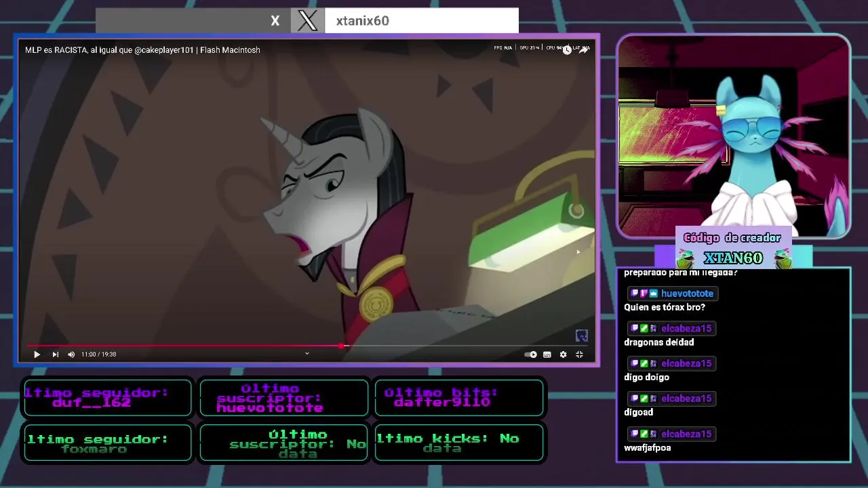The height and width of the screenshot is (488, 868).
Task: Click the FPS N/A stat overlay
Action: tap(503, 48)
